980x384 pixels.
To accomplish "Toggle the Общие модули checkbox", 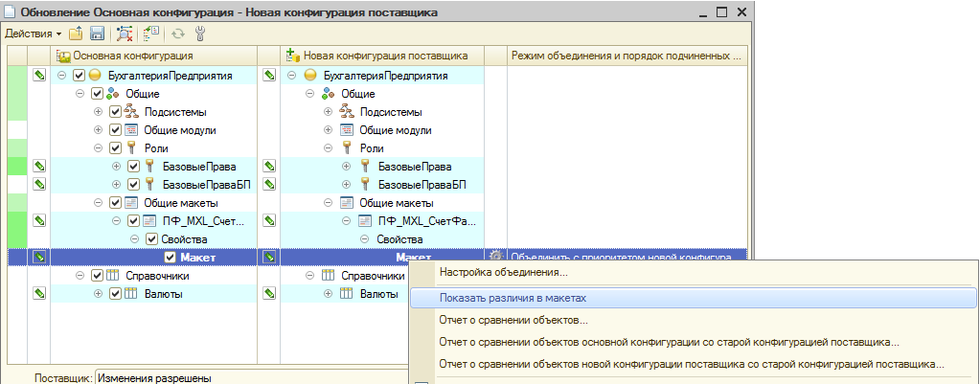I will (x=115, y=130).
